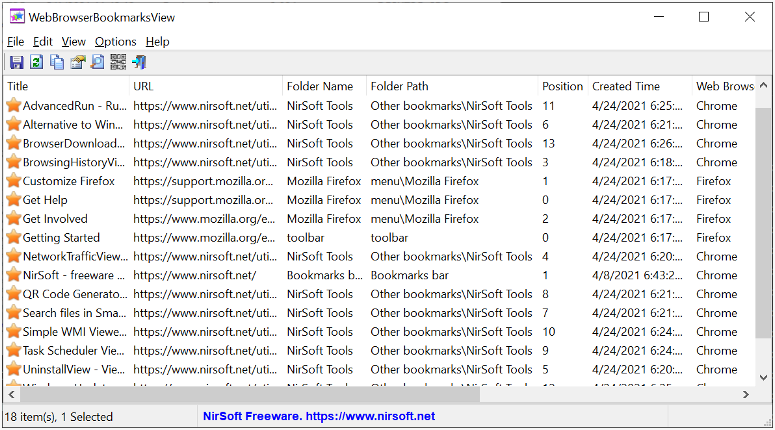This screenshot has width=775, height=430.
Task: Click the Save Selected Items floppy icon
Action: tap(16, 62)
